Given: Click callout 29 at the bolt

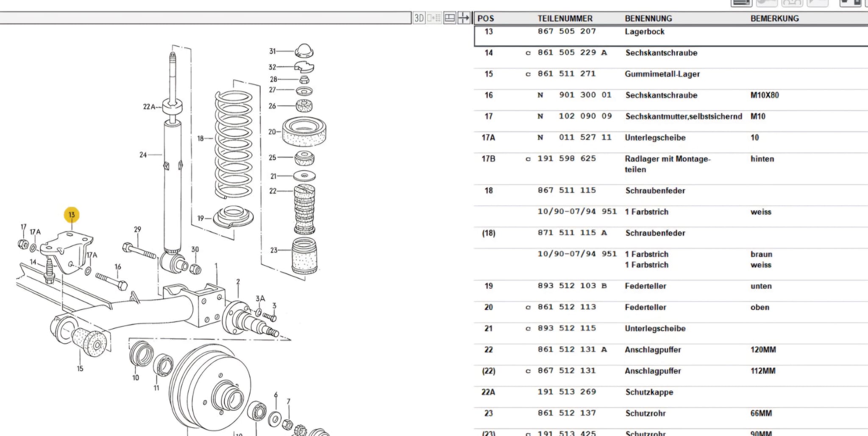Looking at the screenshot, I should point(137,229).
